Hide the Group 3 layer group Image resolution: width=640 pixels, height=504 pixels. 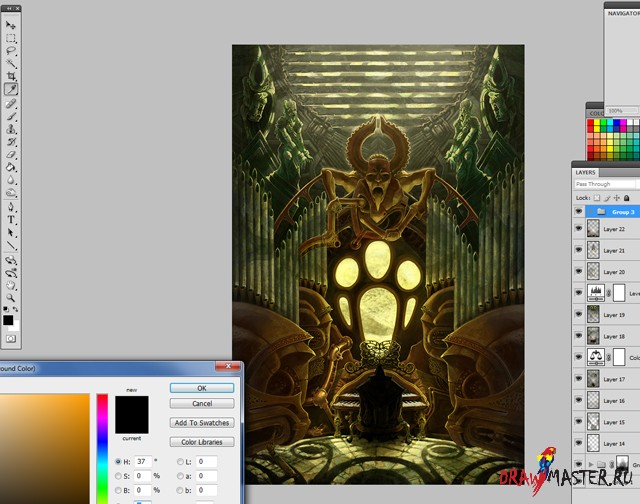(x=578, y=211)
